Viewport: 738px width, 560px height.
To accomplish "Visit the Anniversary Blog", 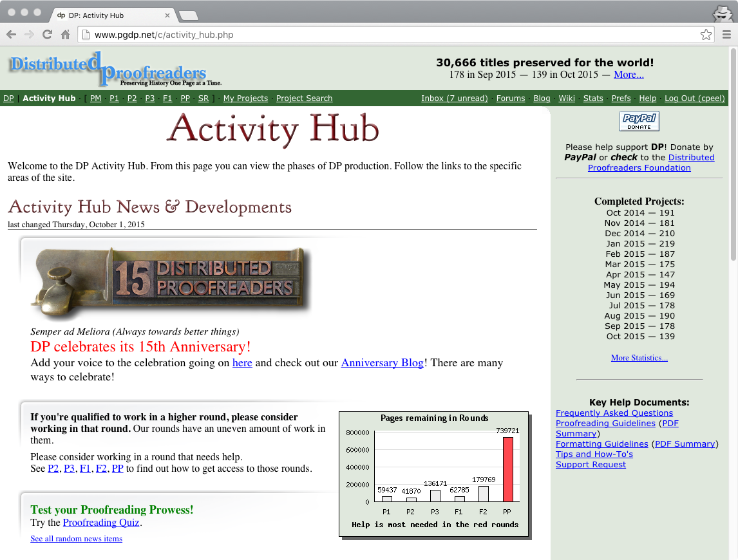I will (382, 362).
